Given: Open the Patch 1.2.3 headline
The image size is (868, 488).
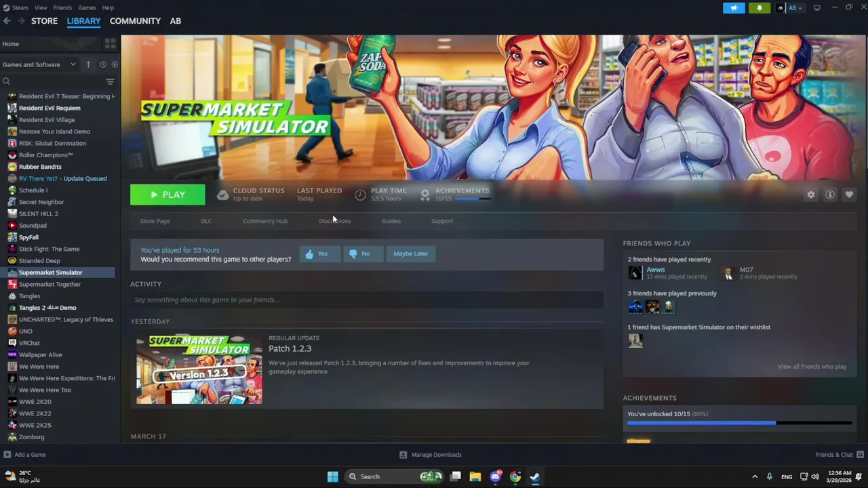Looking at the screenshot, I should pyautogui.click(x=290, y=348).
